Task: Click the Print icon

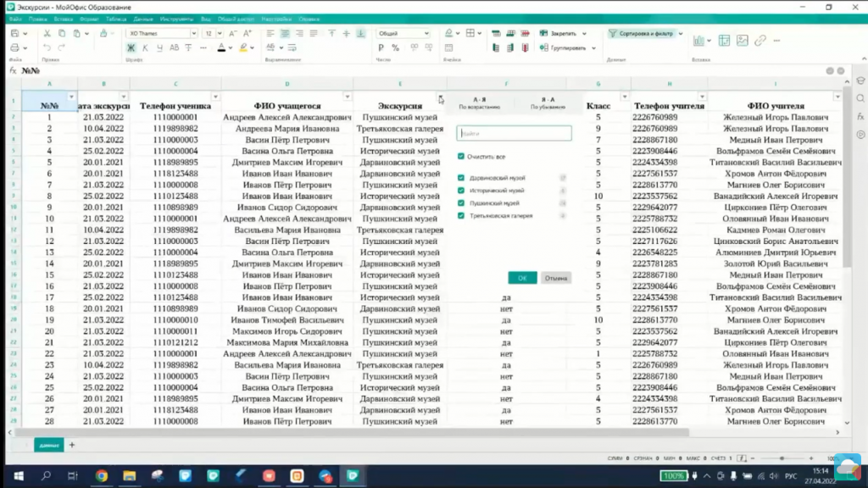Action: [15, 47]
